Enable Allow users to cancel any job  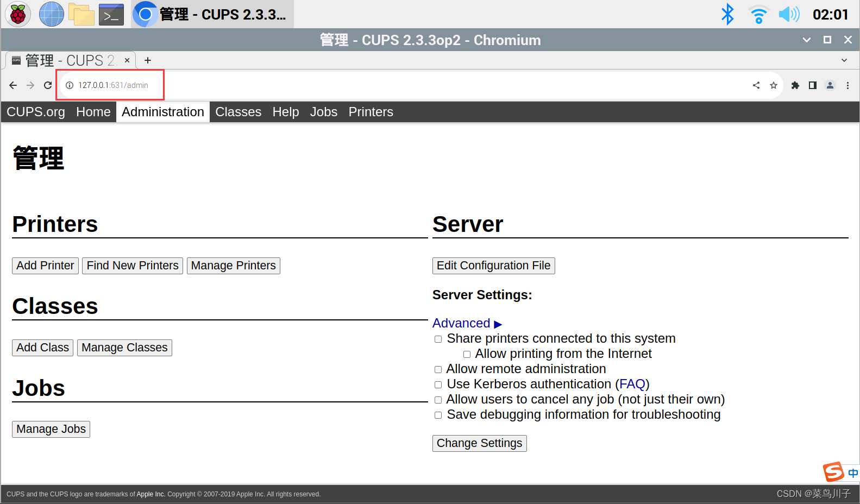(438, 400)
